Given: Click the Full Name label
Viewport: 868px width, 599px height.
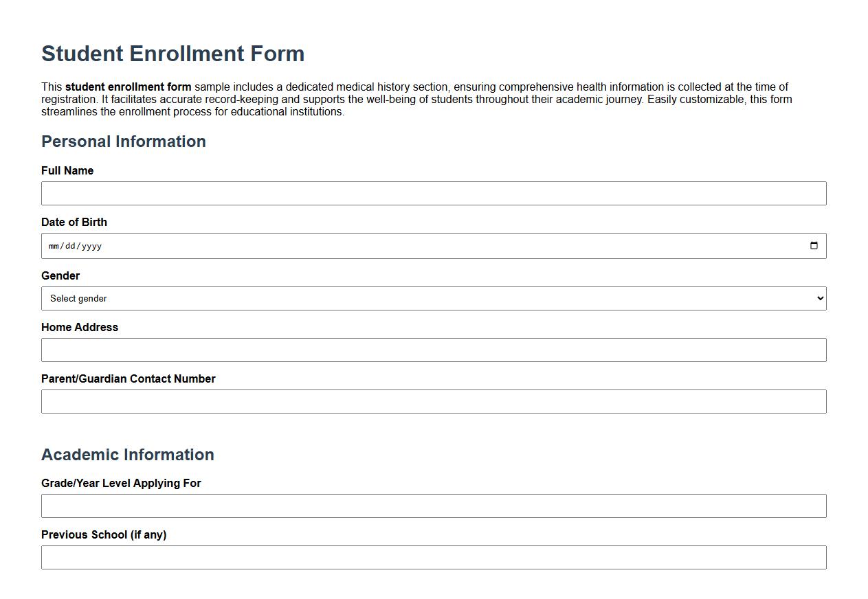Looking at the screenshot, I should click(67, 170).
